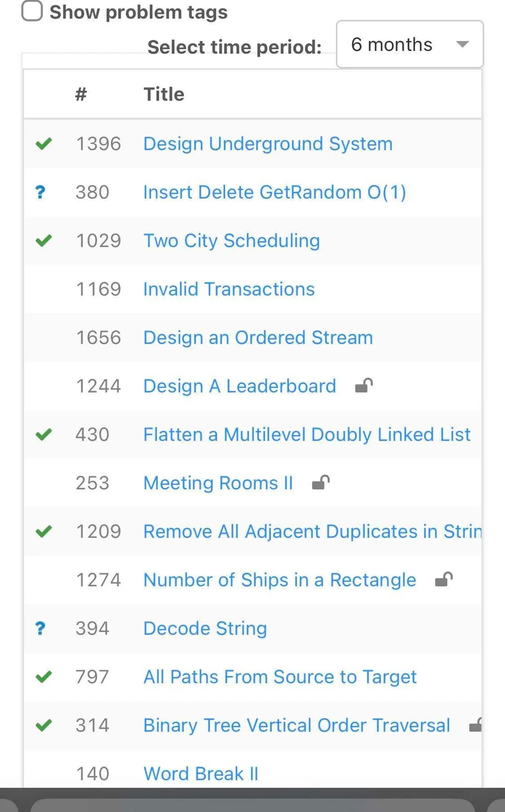Open the Invalid Transactions problem link

coord(229,289)
